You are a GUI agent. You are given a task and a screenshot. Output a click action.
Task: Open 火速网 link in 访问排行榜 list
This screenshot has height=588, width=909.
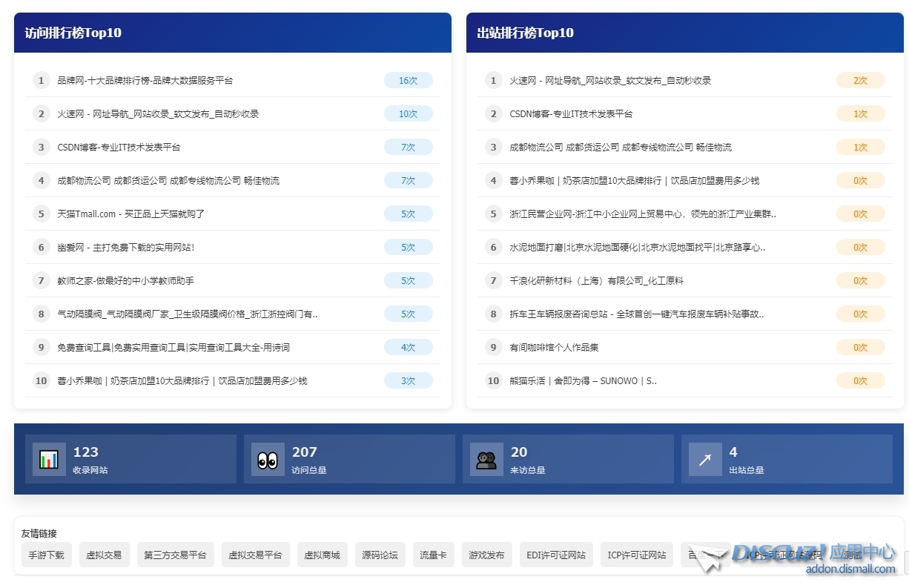tap(158, 113)
